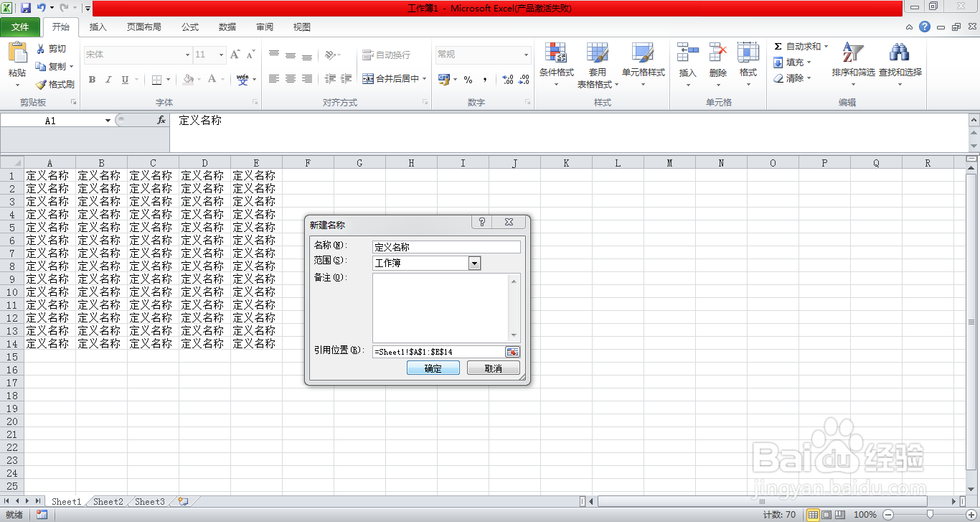This screenshot has height=522, width=980.
Task: Click Cancel (取消) in New Name dialog
Action: tap(494, 368)
